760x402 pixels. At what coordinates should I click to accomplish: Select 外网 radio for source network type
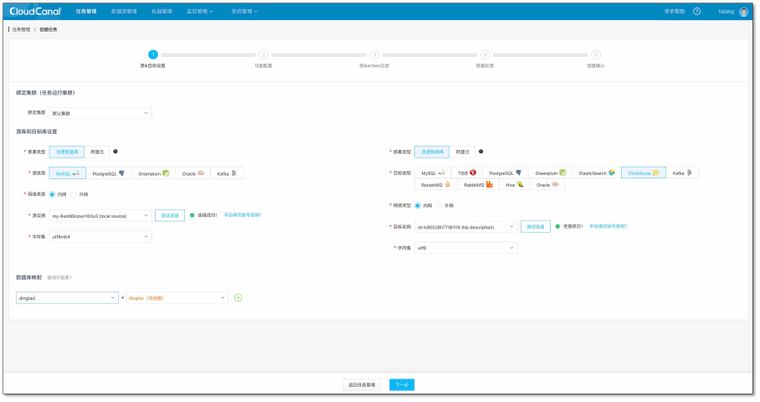pyautogui.click(x=74, y=194)
